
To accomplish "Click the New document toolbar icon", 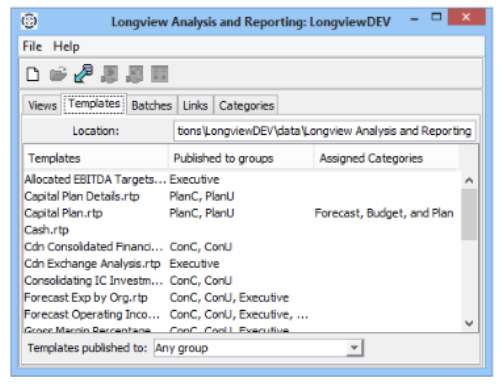I will click(33, 74).
